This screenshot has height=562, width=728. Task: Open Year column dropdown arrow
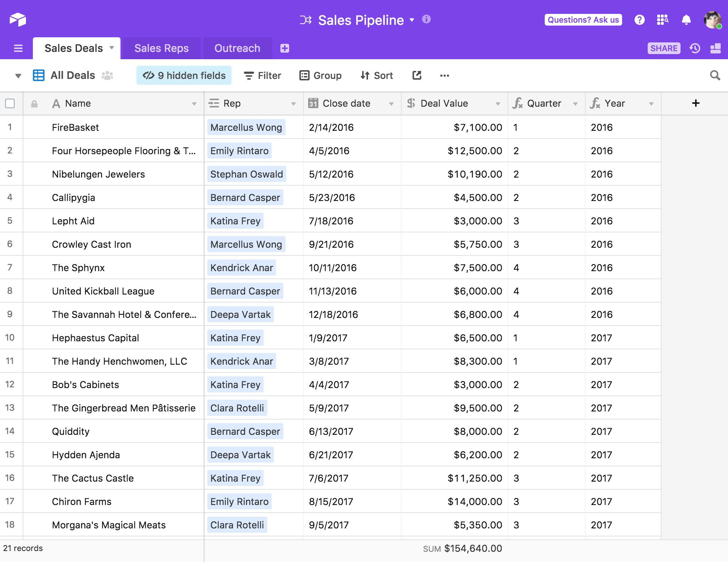[x=651, y=104]
